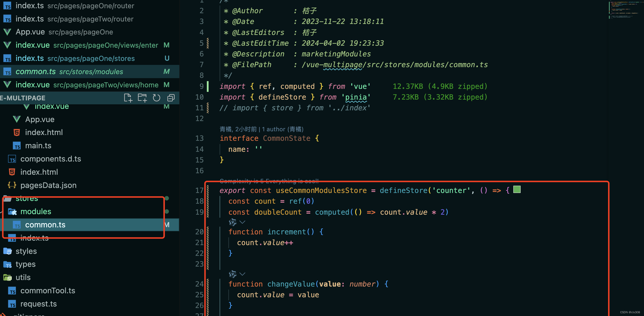Click the useCommonModulesStore identifier

[321, 190]
